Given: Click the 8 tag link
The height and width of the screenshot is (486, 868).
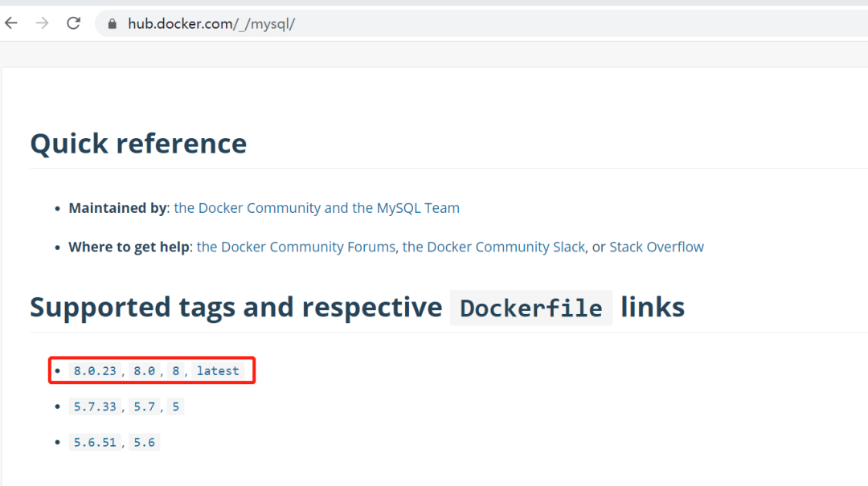Looking at the screenshot, I should (x=175, y=371).
